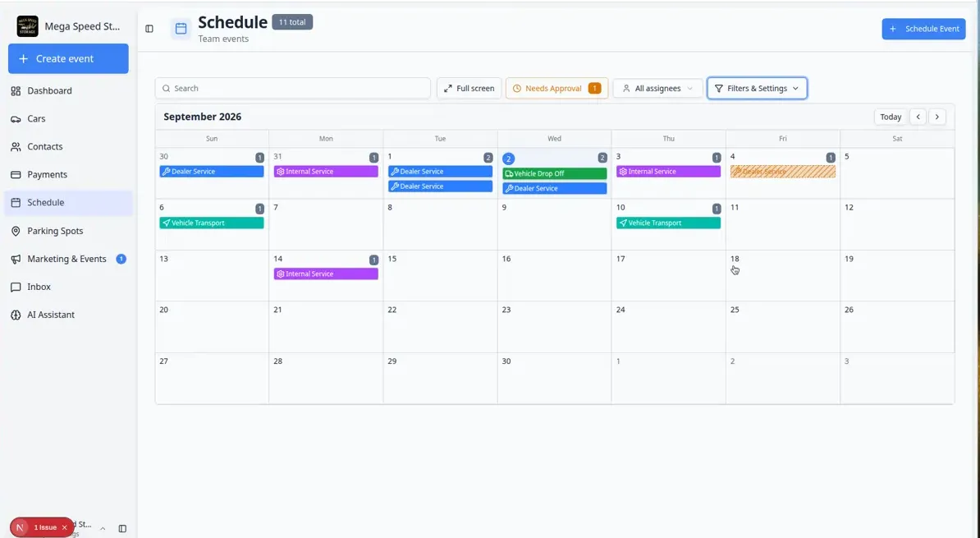Collapse sidebar with the panel toggle icon
The width and height of the screenshot is (980, 538).
[149, 29]
